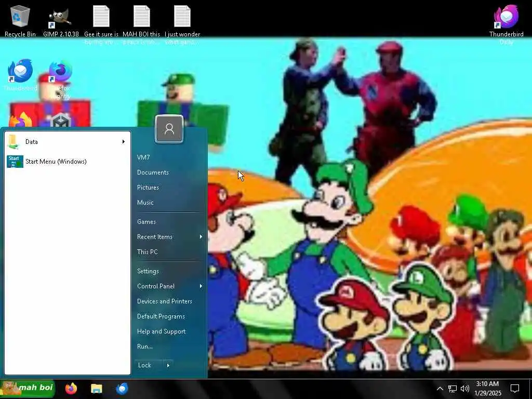Select the 'Gee it sure is' text file
Viewport: 532px width, 399px height.
[x=101, y=24]
